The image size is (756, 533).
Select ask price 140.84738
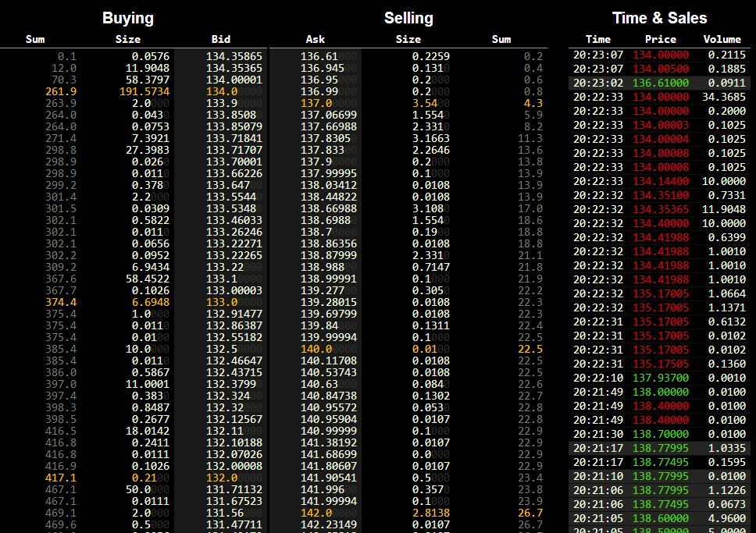coord(329,396)
